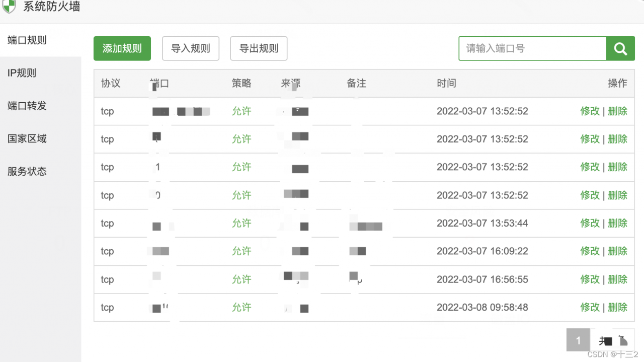Switch to the IP规则 tab
This screenshot has height=362, width=644.
pos(22,73)
